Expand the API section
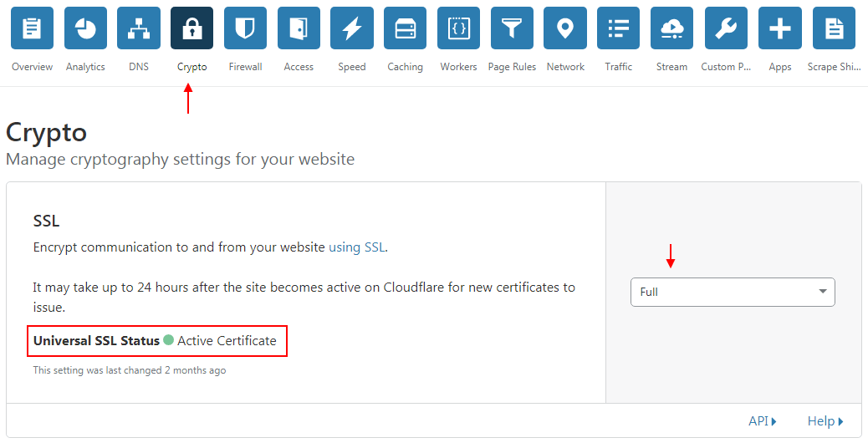 (762, 421)
